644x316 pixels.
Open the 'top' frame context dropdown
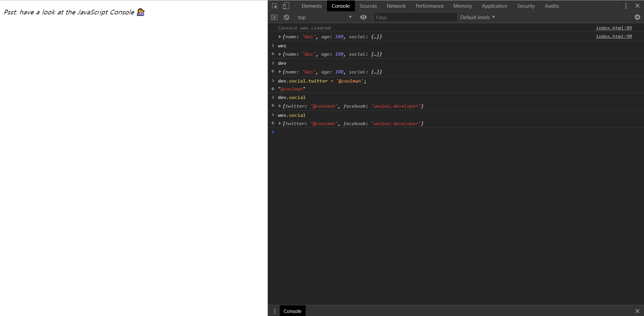[x=324, y=17]
